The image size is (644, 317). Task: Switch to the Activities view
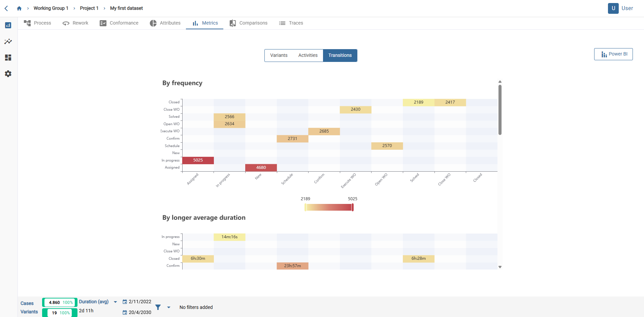pos(308,55)
